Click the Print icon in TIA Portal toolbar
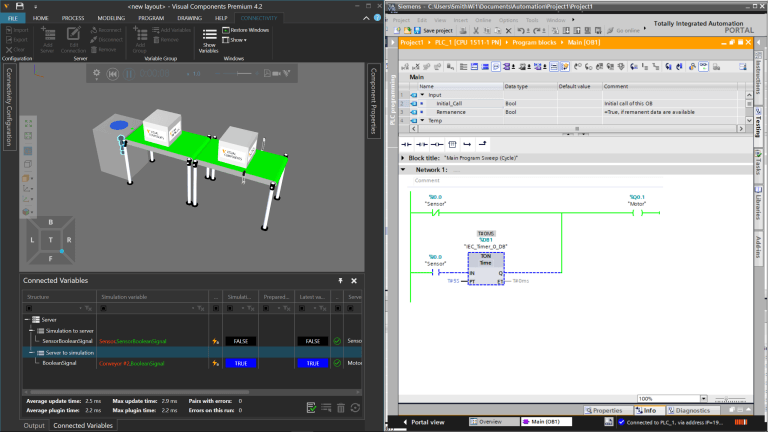The width and height of the screenshot is (768, 432). point(463,30)
